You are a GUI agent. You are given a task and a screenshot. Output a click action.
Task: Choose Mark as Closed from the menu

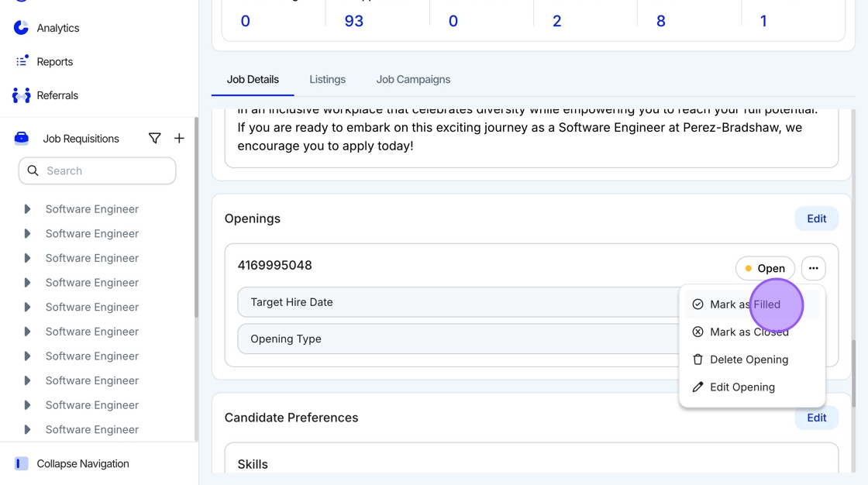tap(752, 332)
